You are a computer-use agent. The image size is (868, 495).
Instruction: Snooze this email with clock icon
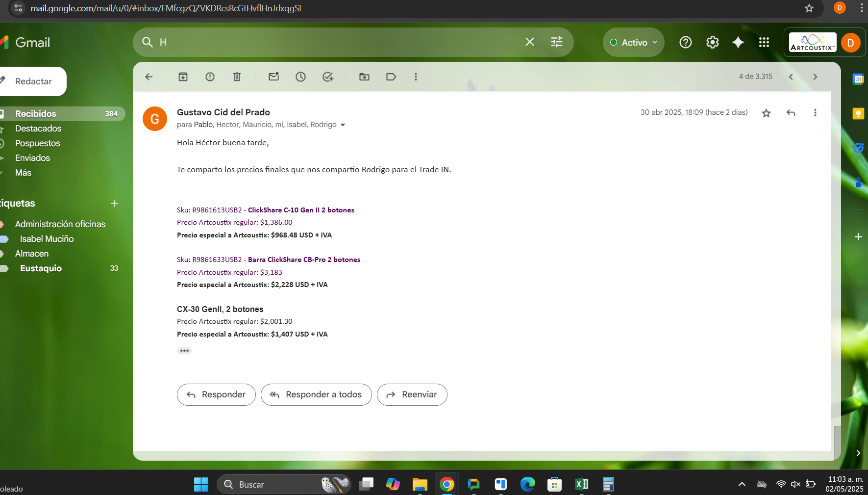(x=300, y=77)
